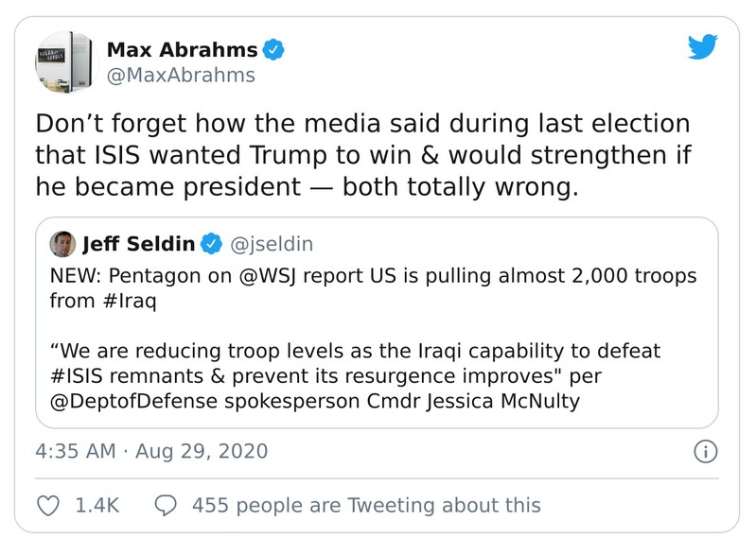Open '455 people are Tweeting about this'
The width and height of the screenshot is (756, 555).
coord(366,505)
